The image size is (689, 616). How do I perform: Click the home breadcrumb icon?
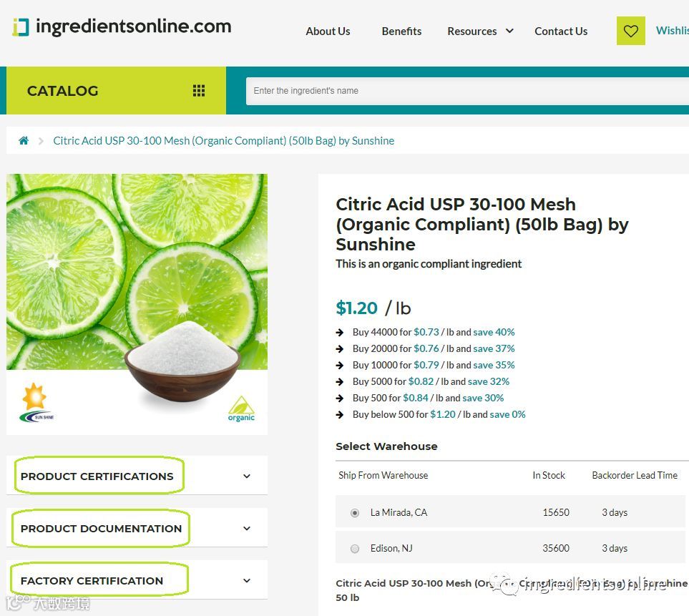[24, 141]
